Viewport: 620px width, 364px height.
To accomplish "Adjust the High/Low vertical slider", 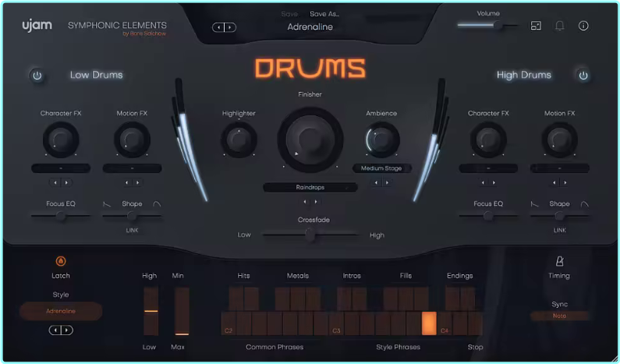I will [x=151, y=312].
